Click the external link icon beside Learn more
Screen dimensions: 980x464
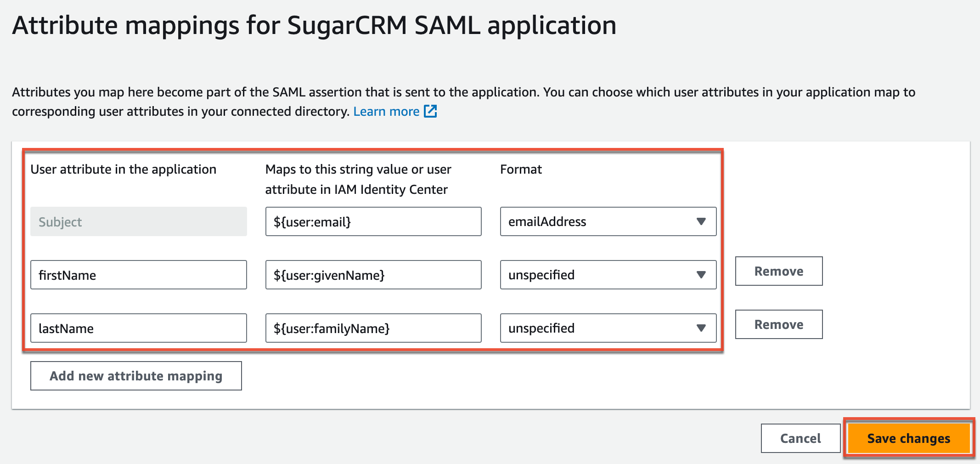[x=430, y=111]
